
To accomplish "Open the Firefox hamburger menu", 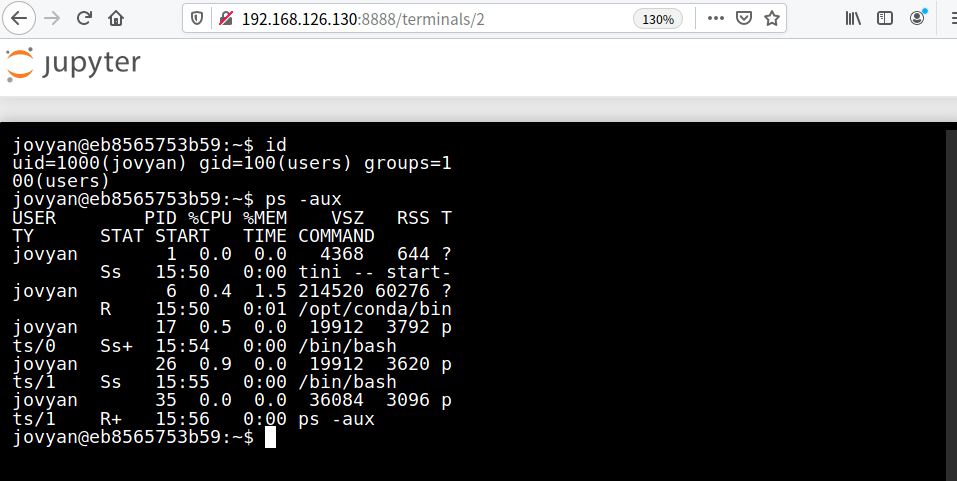I will coord(952,18).
